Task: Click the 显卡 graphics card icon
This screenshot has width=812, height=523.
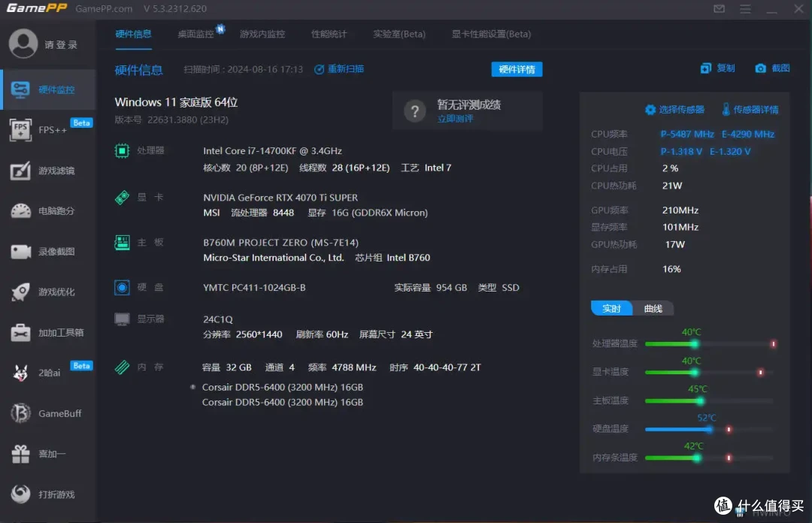Action: point(122,198)
